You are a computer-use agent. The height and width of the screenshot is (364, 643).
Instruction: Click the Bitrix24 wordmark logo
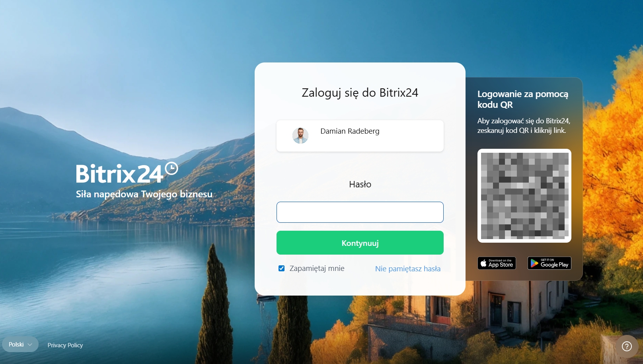pyautogui.click(x=127, y=173)
